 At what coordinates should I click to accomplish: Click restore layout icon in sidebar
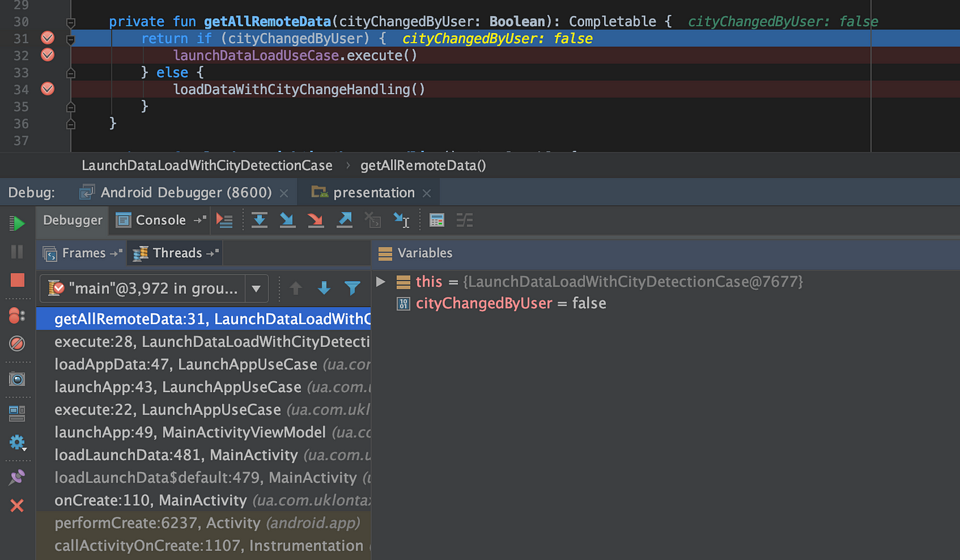[x=17, y=413]
